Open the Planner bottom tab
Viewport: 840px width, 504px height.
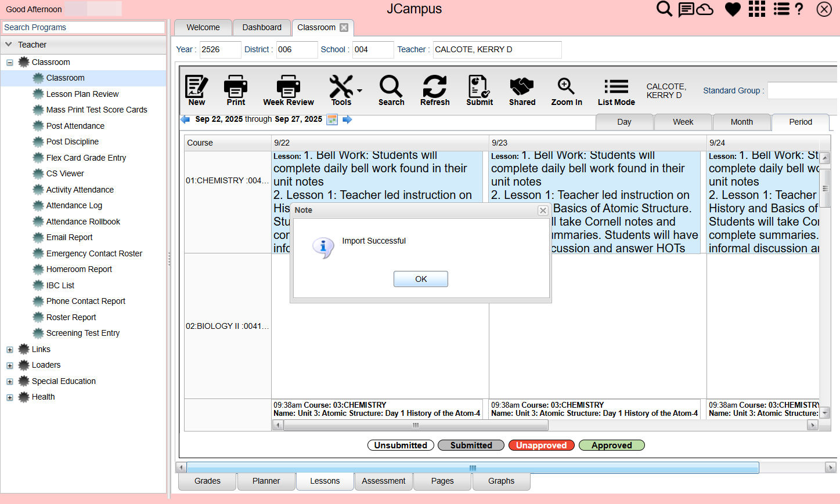coord(266,481)
